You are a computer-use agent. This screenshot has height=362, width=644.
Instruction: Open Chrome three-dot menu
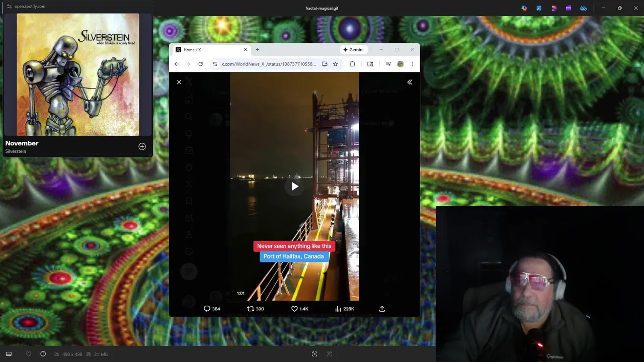coord(412,64)
